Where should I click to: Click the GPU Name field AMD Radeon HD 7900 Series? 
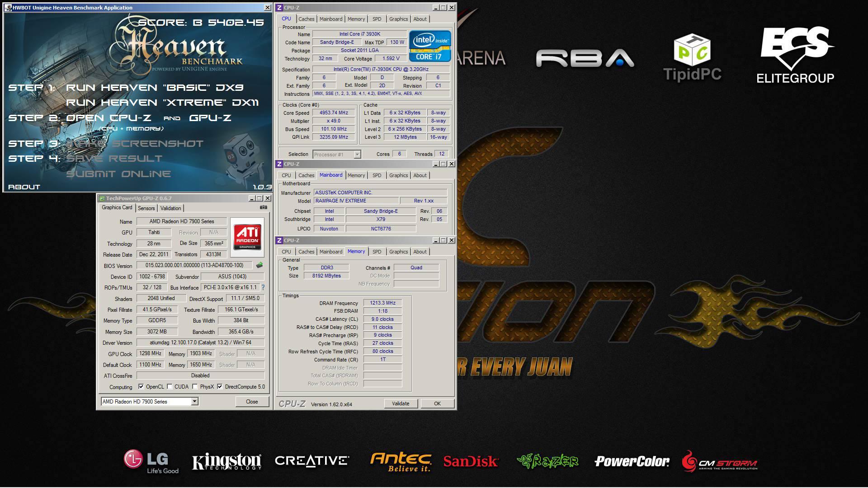click(182, 221)
